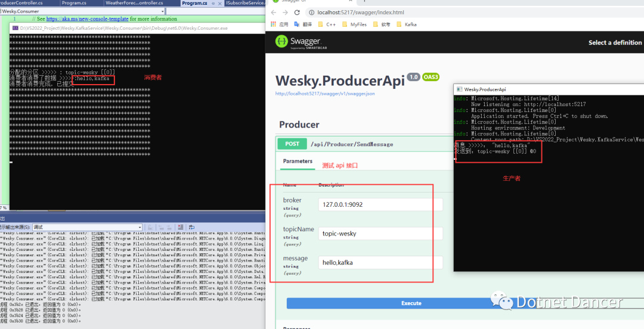The width and height of the screenshot is (644, 329).
Task: Click Clear All in the Output toolbar
Action: coord(180,227)
